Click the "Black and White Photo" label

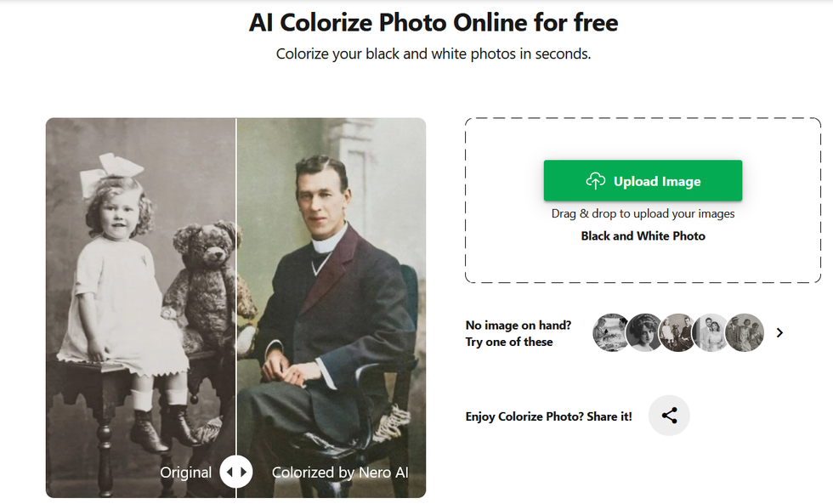(643, 236)
